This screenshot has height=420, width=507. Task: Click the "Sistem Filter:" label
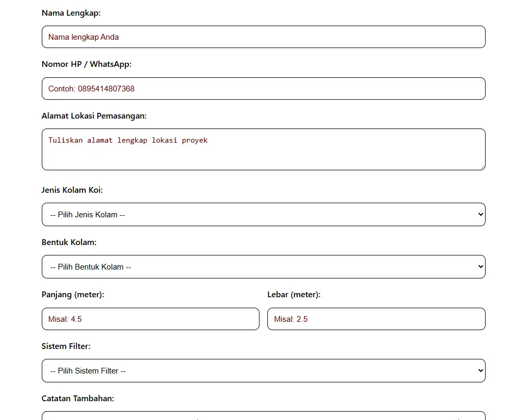click(66, 346)
